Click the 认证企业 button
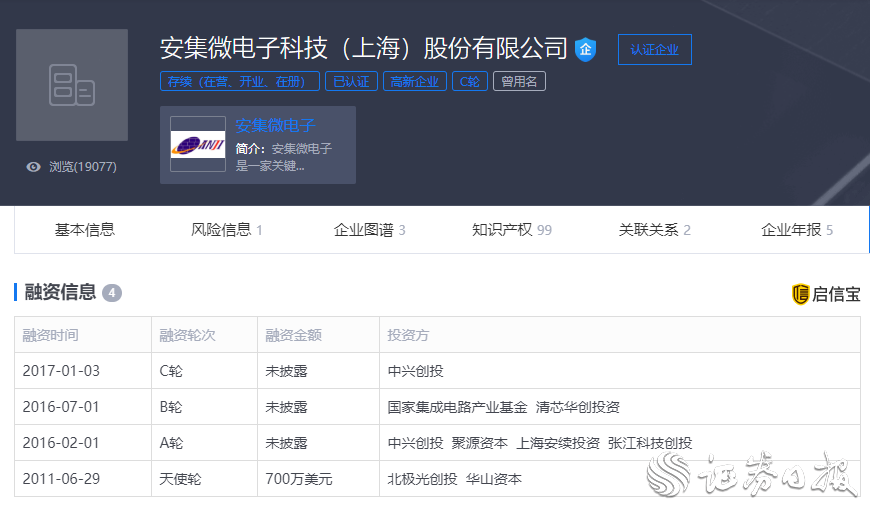Screen dimensions: 870x511 [654, 50]
